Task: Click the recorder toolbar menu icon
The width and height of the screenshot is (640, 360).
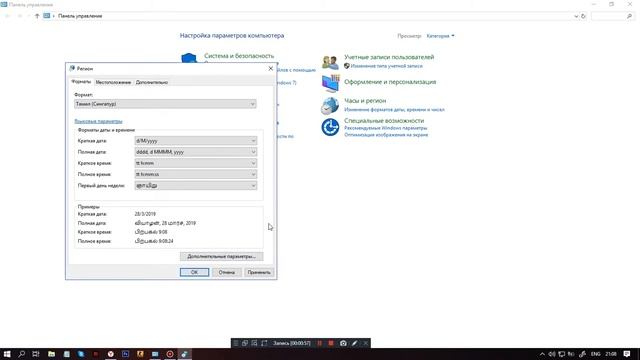Action: coord(236,343)
